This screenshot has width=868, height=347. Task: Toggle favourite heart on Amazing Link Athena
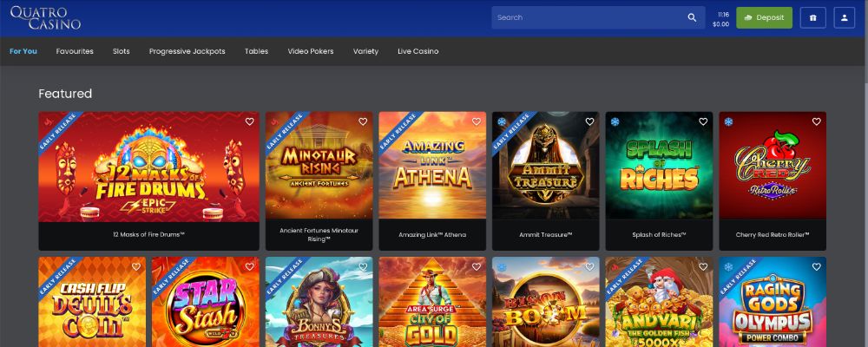476,121
